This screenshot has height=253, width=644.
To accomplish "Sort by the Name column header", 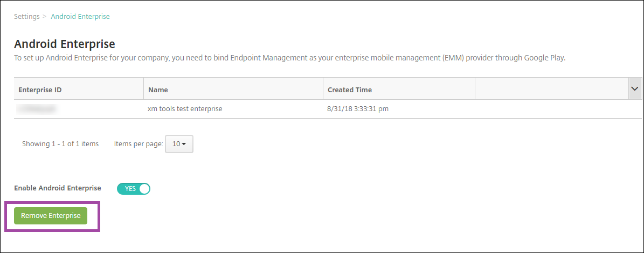I will (158, 90).
